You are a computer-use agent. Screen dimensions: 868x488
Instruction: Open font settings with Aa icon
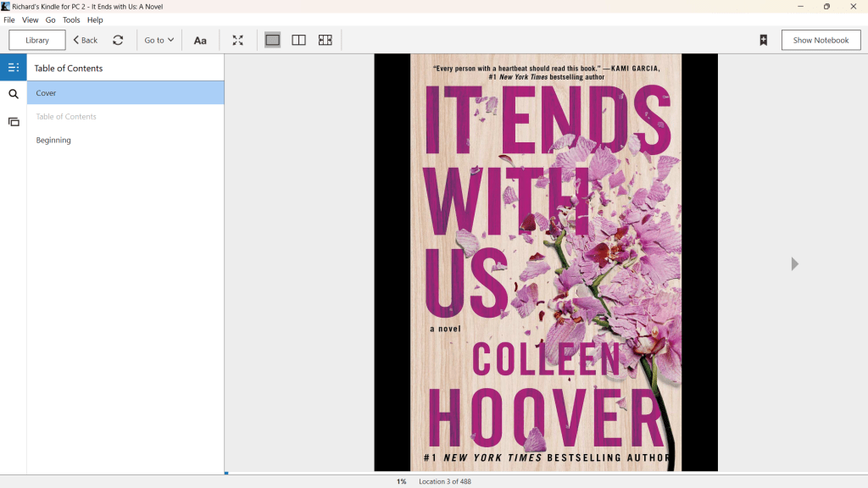(200, 40)
